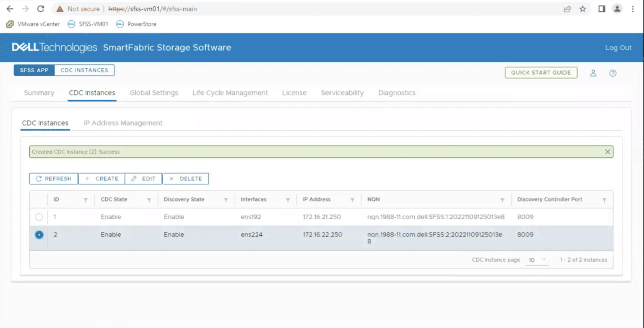The image size is (644, 328).
Task: Open the Life Cycle Management tab
Action: [230, 93]
